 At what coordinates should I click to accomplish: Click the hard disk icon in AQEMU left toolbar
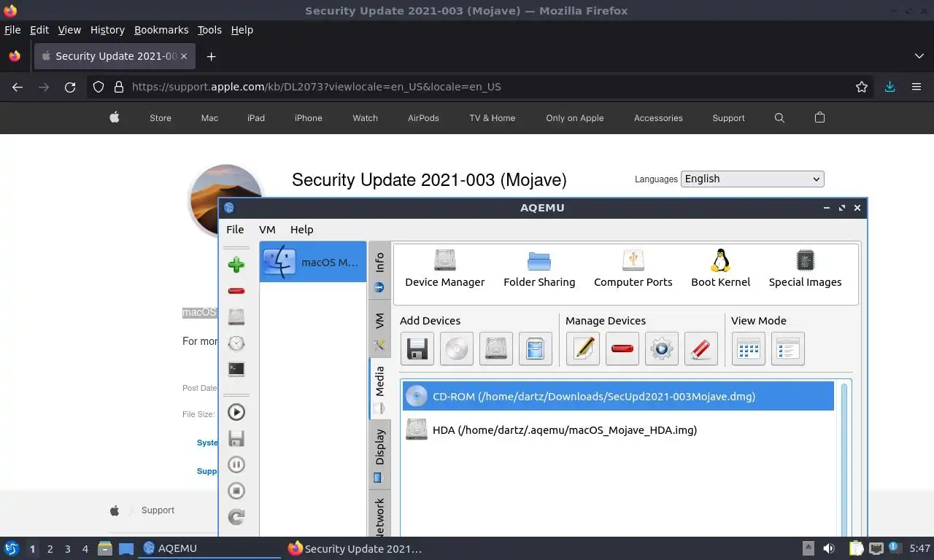point(236,317)
